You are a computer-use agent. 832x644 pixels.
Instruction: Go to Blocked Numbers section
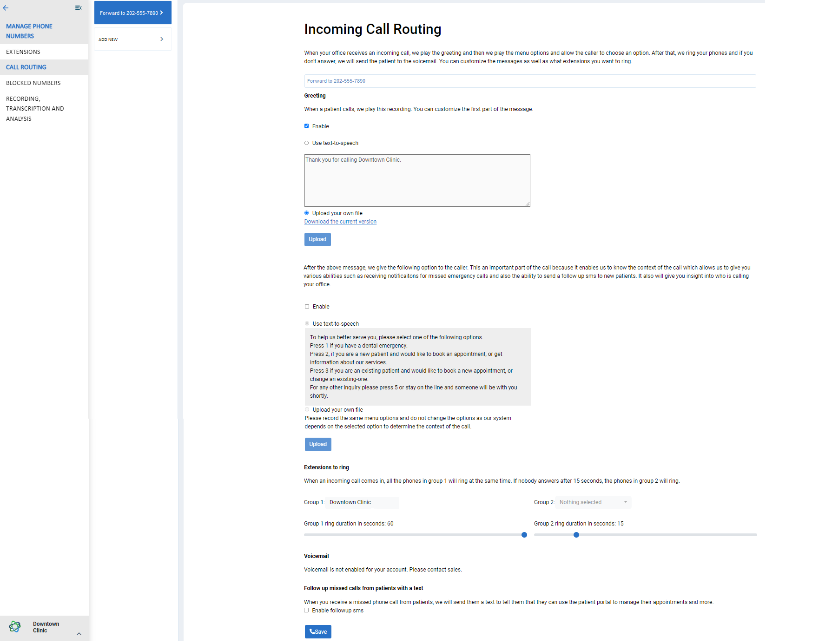coord(33,83)
